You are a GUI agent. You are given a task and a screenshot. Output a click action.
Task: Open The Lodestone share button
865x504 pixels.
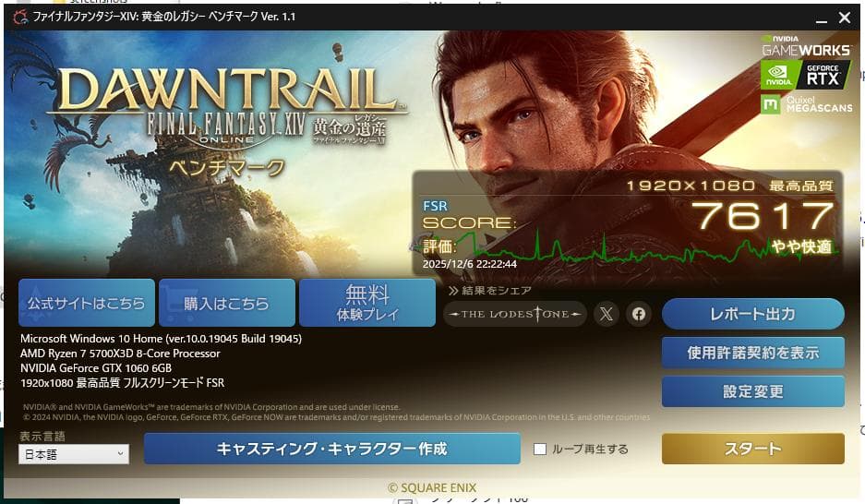coord(515,314)
